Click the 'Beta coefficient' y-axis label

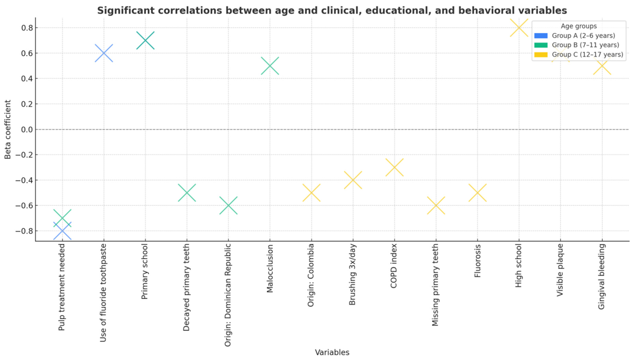(8, 129)
